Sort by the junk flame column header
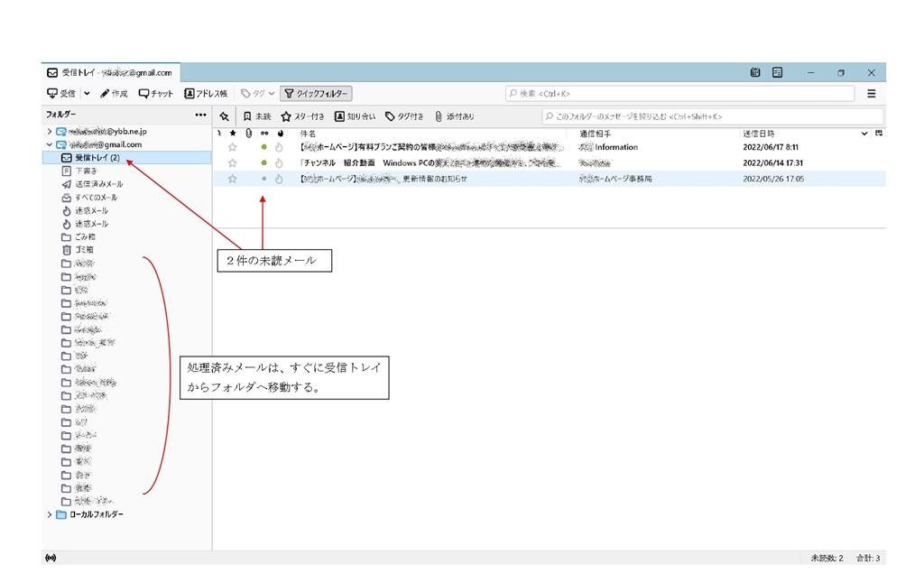Image resolution: width=924 pixels, height=583 pixels. [x=280, y=134]
